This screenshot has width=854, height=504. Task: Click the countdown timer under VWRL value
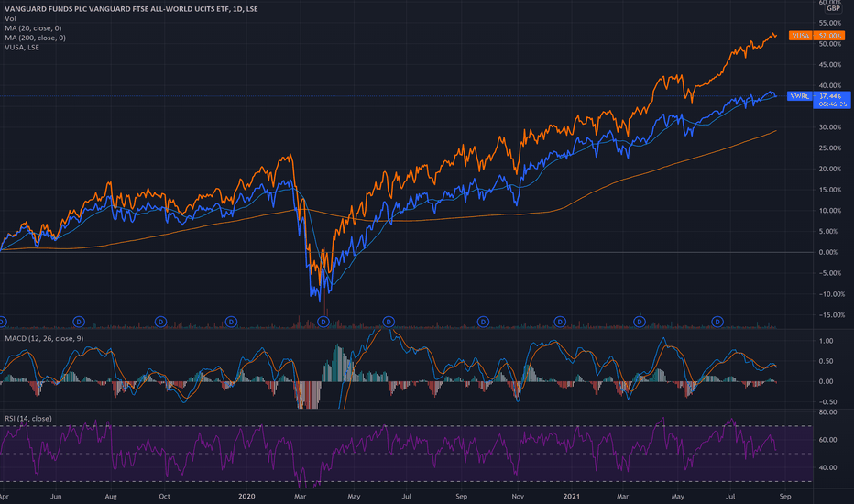click(832, 104)
